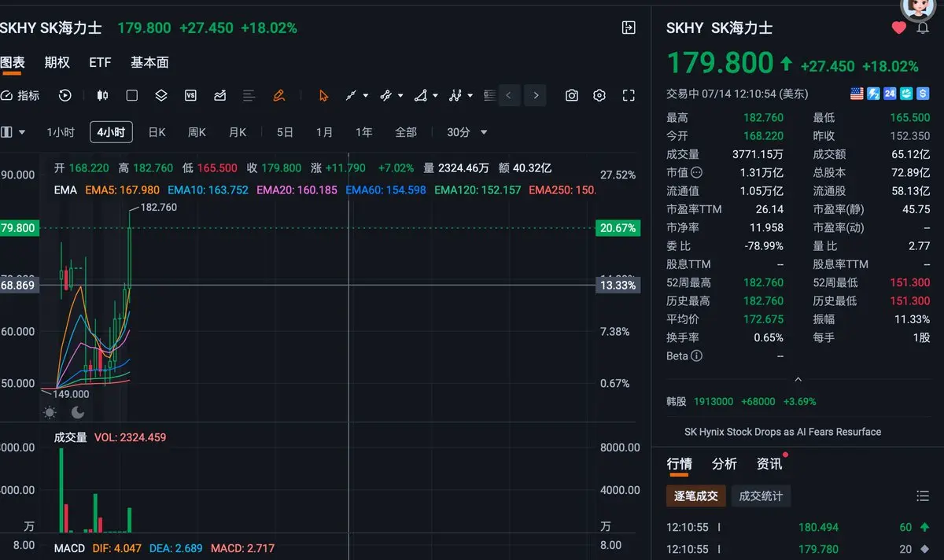The height and width of the screenshot is (560, 944).
Task: Switch chart to light mode sun icon
Action: (x=50, y=412)
